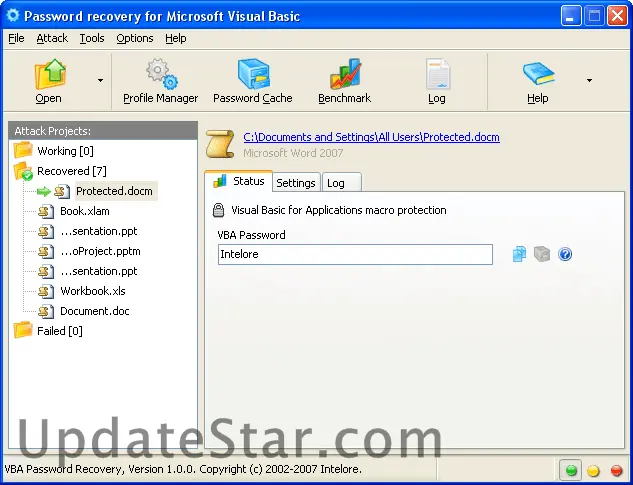Click the red status light button
The image size is (633, 485).
pos(616,470)
